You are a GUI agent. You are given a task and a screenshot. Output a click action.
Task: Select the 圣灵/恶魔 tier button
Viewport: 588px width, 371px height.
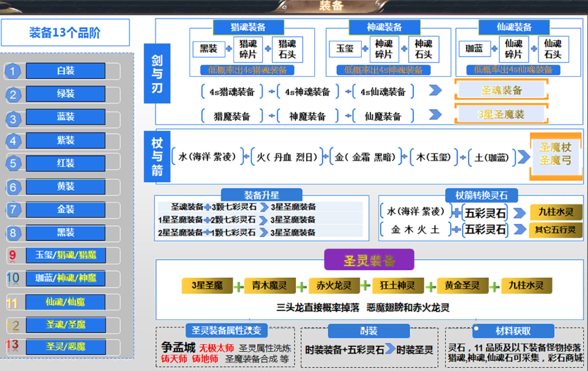coord(66,347)
